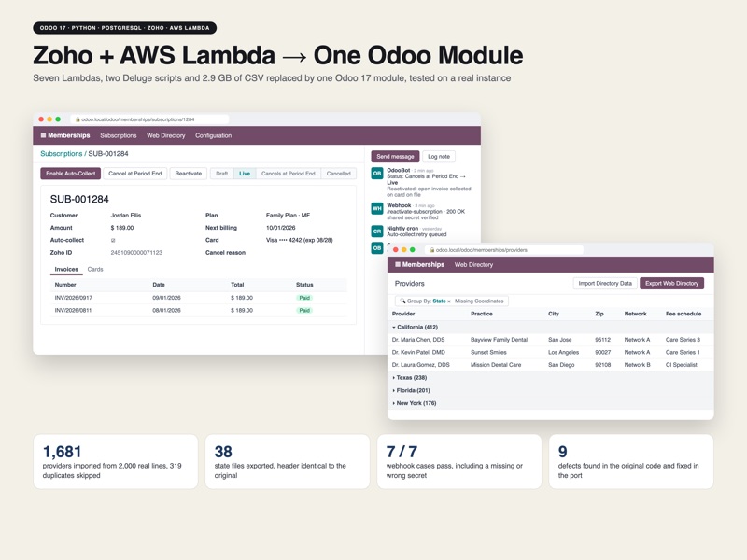Click the green maximize dot of the subscriptions window

coord(58,119)
